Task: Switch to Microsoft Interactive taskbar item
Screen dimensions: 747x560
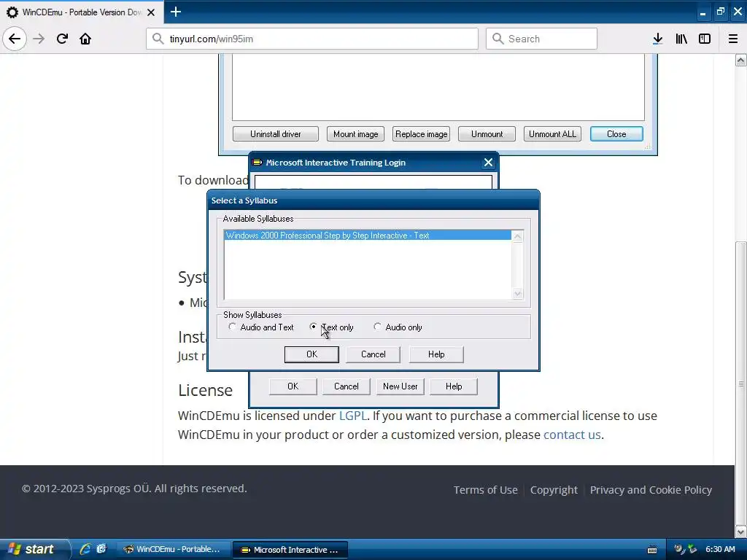Action: (290, 550)
